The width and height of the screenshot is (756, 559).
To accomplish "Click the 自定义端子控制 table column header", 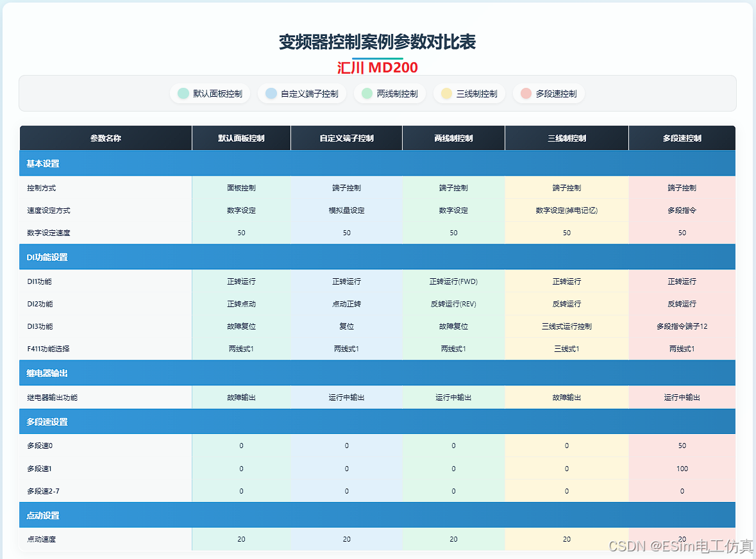I will coord(347,138).
